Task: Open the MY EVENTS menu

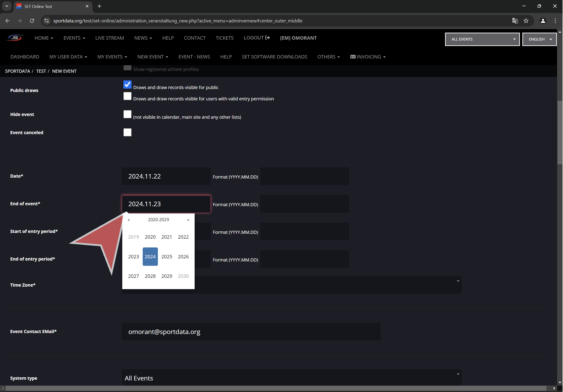Action: [x=112, y=57]
